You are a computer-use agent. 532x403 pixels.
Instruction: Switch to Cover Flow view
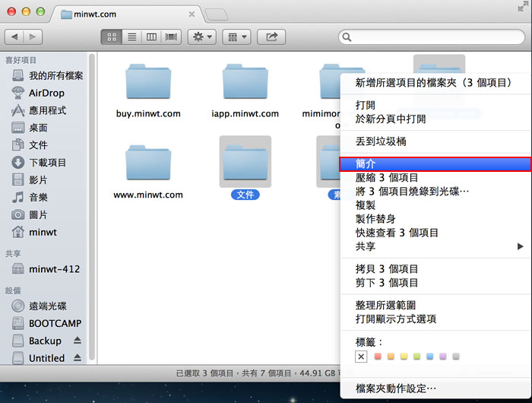tap(171, 36)
